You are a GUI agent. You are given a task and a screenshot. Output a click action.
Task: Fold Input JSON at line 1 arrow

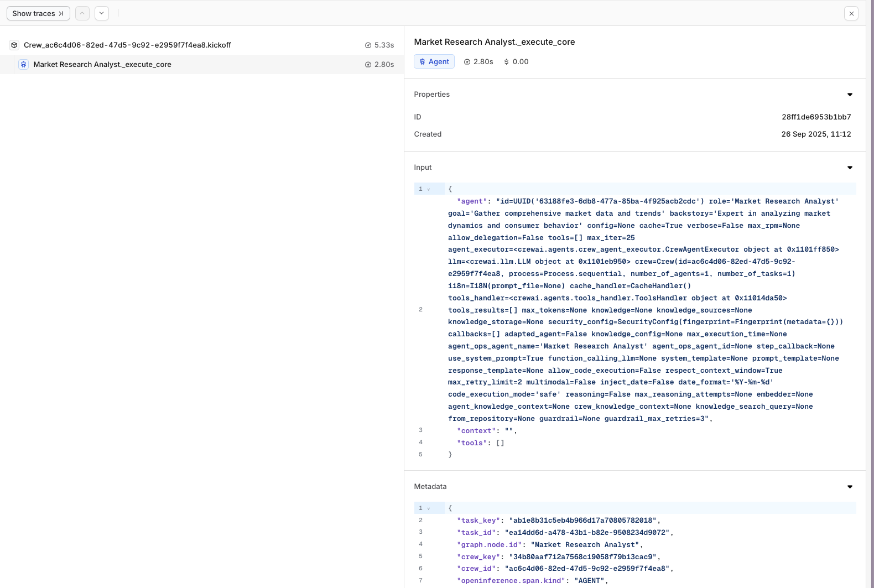tap(429, 189)
